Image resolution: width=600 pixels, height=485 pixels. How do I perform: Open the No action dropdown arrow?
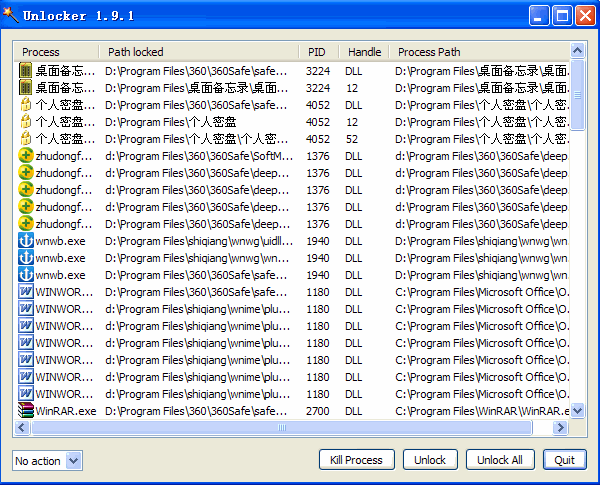tap(73, 461)
